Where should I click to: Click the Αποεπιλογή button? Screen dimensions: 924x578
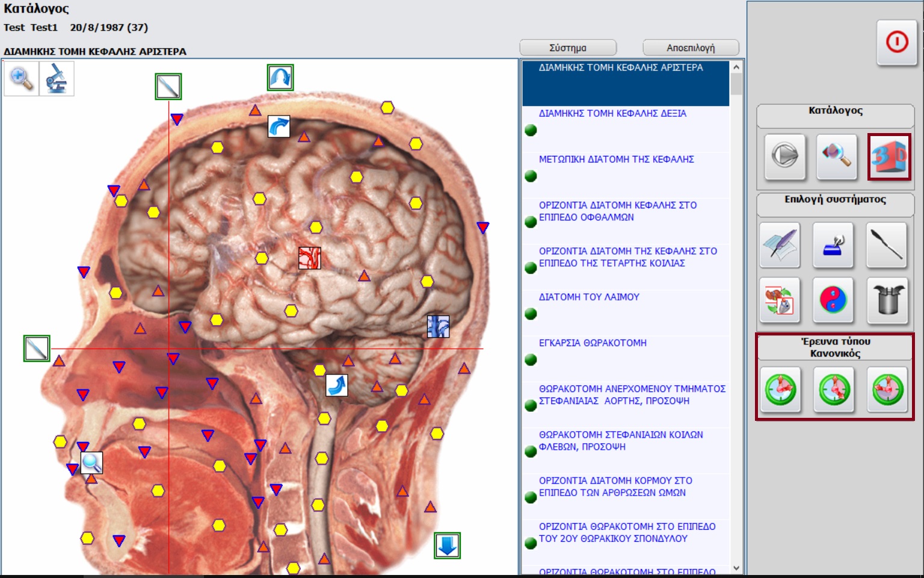[x=691, y=48]
